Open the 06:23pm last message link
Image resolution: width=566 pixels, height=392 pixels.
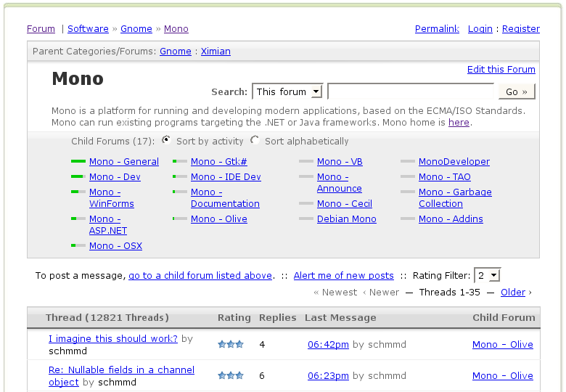click(328, 376)
